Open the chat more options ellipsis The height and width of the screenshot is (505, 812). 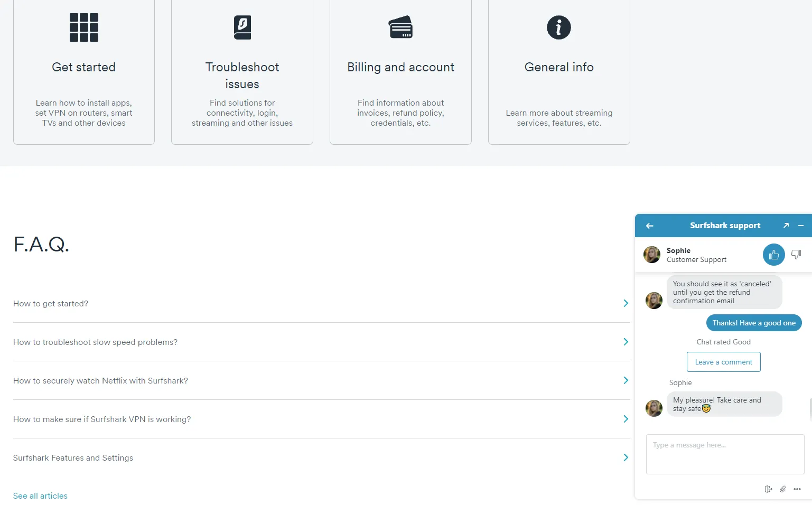pos(797,489)
